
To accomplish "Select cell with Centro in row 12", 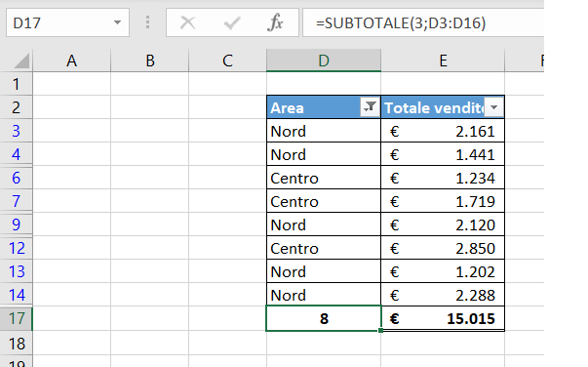I will [x=324, y=248].
